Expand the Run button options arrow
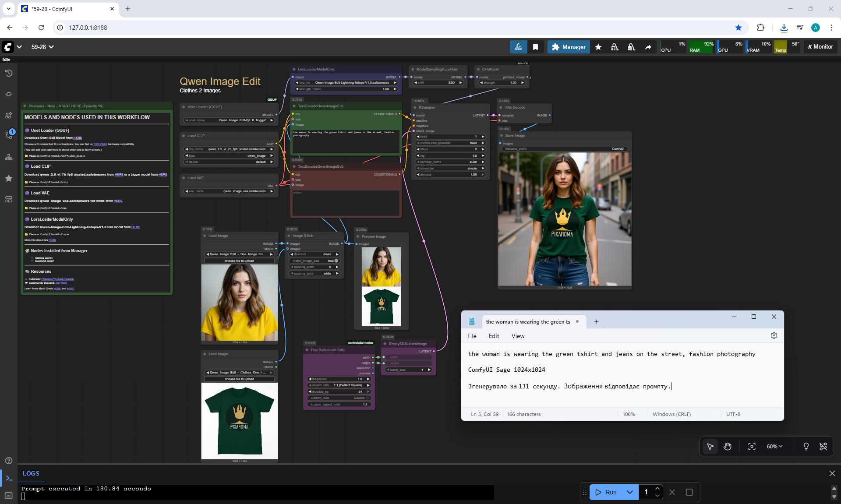This screenshot has width=841, height=504. [x=629, y=492]
